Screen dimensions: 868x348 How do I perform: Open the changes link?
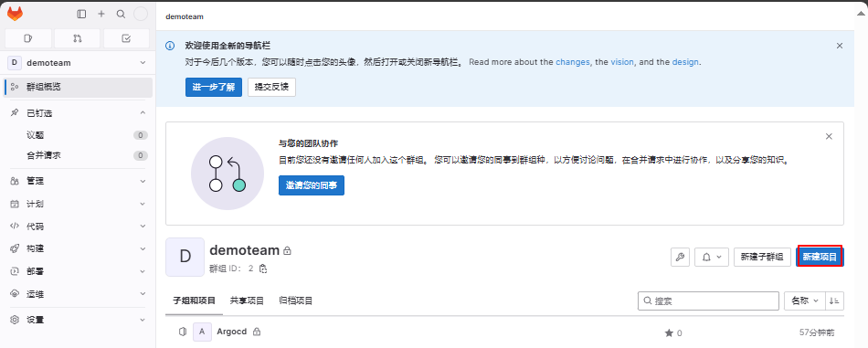pos(572,62)
